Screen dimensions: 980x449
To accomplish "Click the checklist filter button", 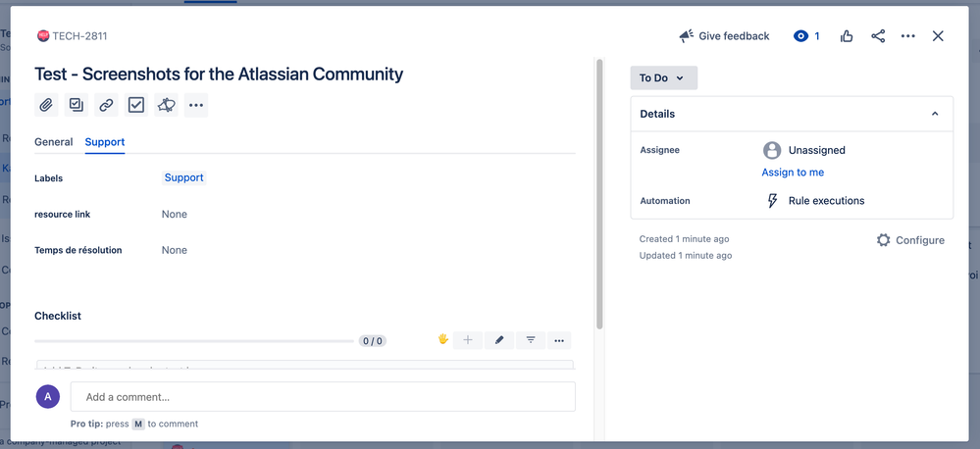I will pos(531,340).
